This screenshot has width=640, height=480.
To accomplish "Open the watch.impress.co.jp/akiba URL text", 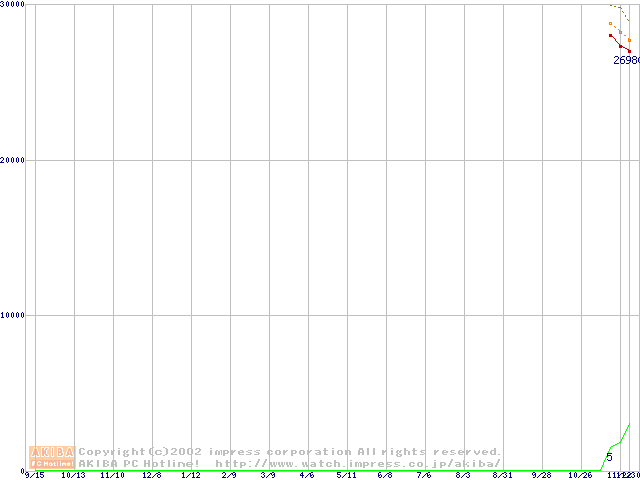I will point(358,463).
